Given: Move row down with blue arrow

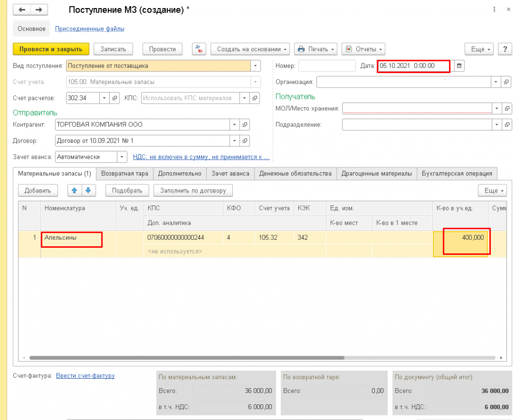Looking at the screenshot, I should pyautogui.click(x=88, y=190).
